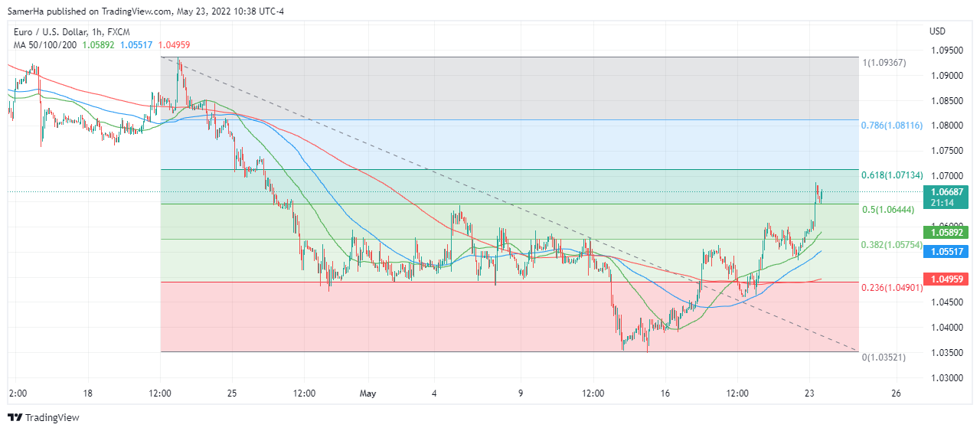Click the 1.09500 price scale label
Viewport: 980px width, 431px height.
pyautogui.click(x=946, y=51)
